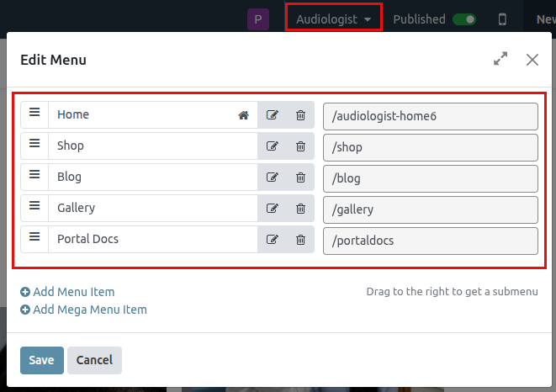Click the drag handle of Portal Docs
Image resolution: width=556 pixels, height=392 pixels.
tap(34, 239)
